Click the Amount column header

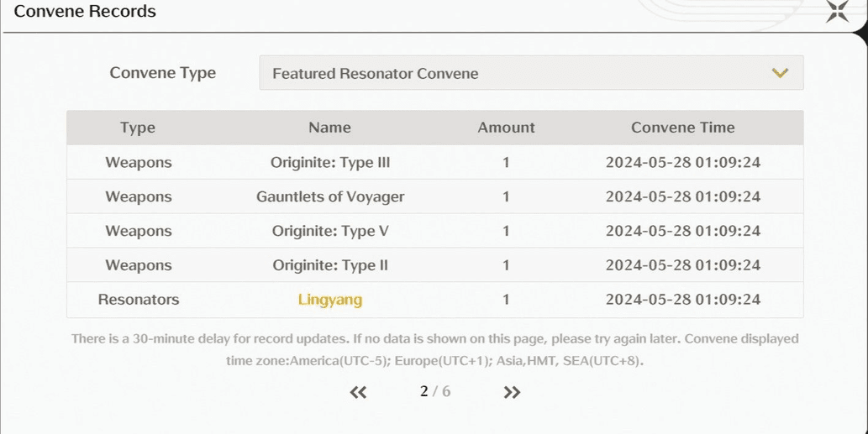[506, 128]
